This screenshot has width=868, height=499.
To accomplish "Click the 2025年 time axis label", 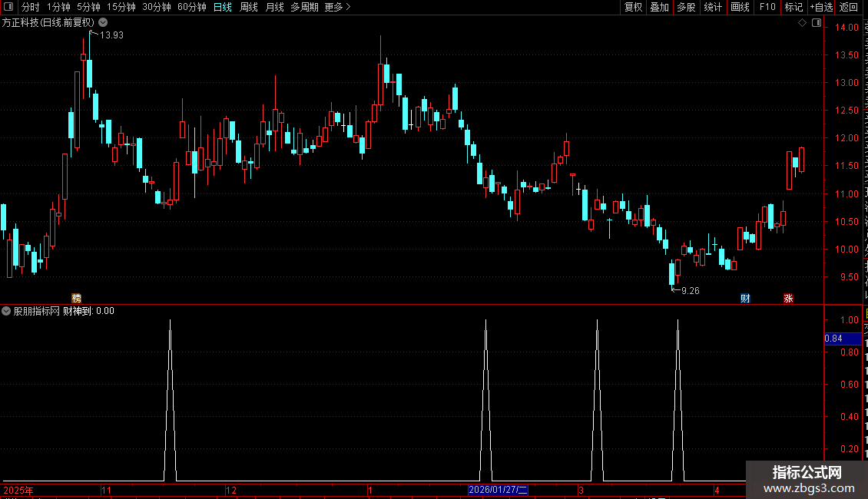I will (18, 490).
